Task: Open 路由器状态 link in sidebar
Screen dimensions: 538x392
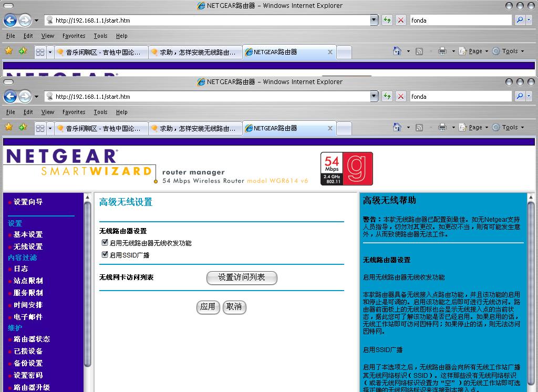Action: [32, 339]
